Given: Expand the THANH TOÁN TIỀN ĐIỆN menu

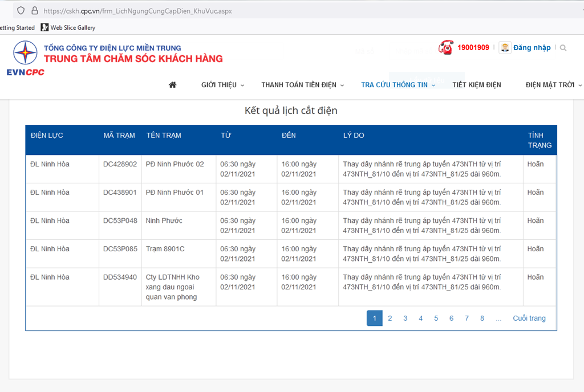Looking at the screenshot, I should 302,85.
